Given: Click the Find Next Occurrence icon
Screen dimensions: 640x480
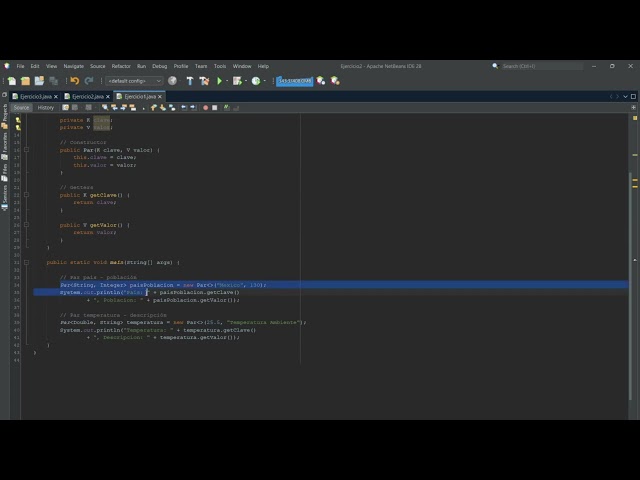Looking at the screenshot, I should click(x=124, y=108).
